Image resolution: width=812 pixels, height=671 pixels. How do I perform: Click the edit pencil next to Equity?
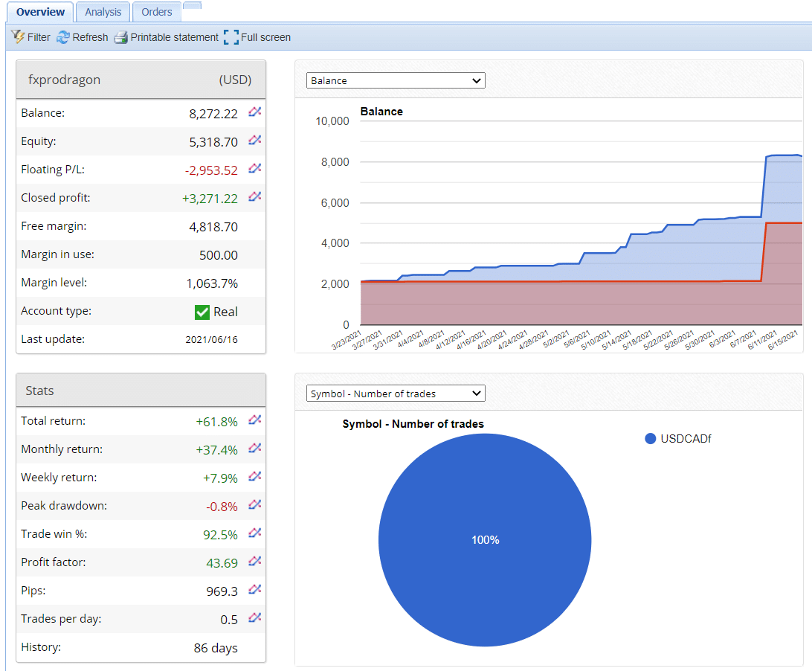tap(254, 140)
